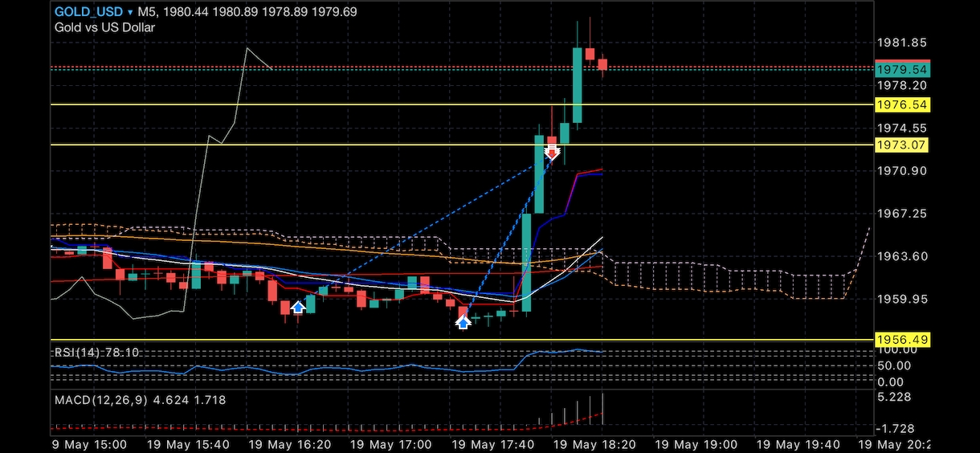Click the MACD(12,26,9) indicator label

tap(140, 399)
